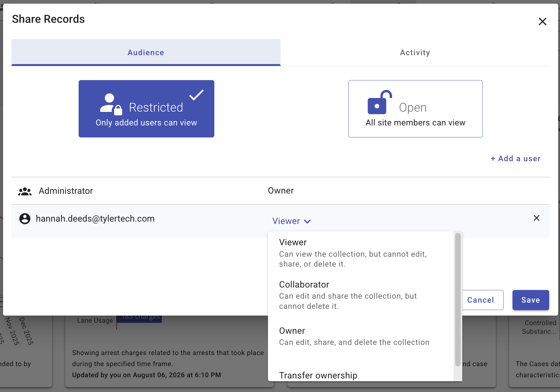Open the Activity tab
This screenshot has height=392, width=560.
pyautogui.click(x=415, y=52)
